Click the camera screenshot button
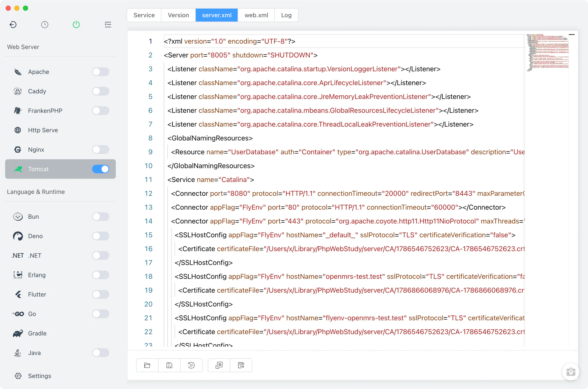The image size is (588, 389). tap(571, 372)
